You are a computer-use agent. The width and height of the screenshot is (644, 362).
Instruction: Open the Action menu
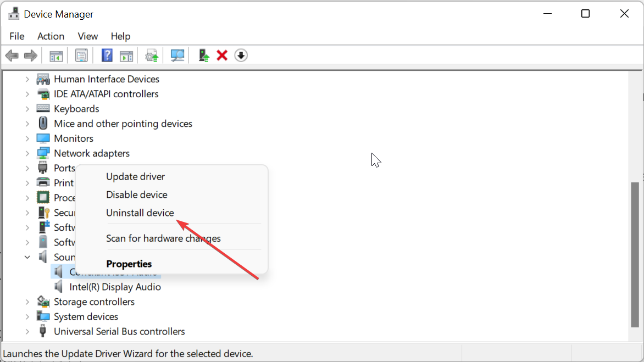(51, 36)
